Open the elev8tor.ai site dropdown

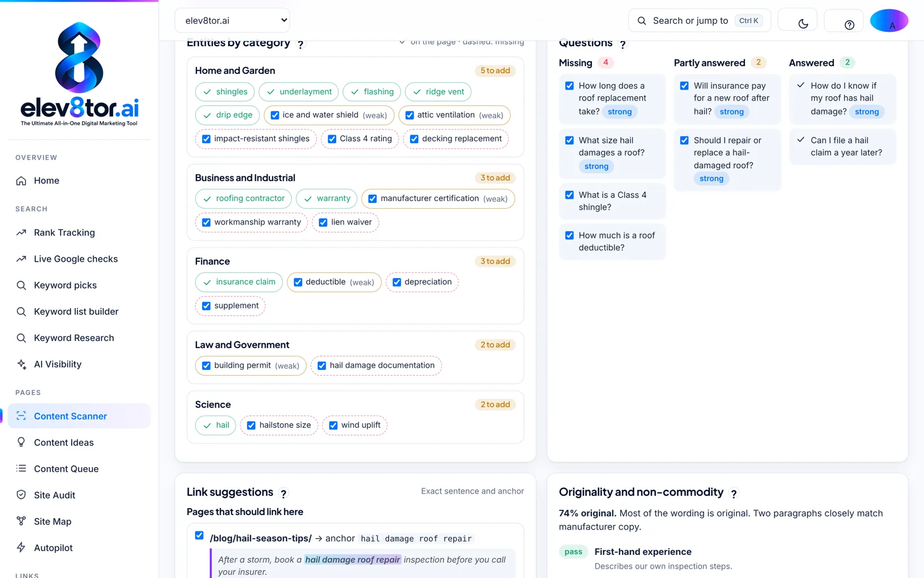232,20
